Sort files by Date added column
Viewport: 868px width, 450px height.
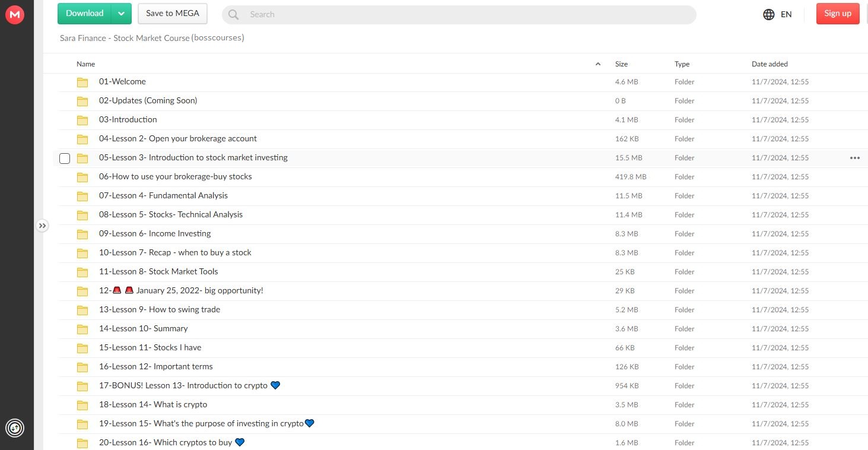(770, 64)
